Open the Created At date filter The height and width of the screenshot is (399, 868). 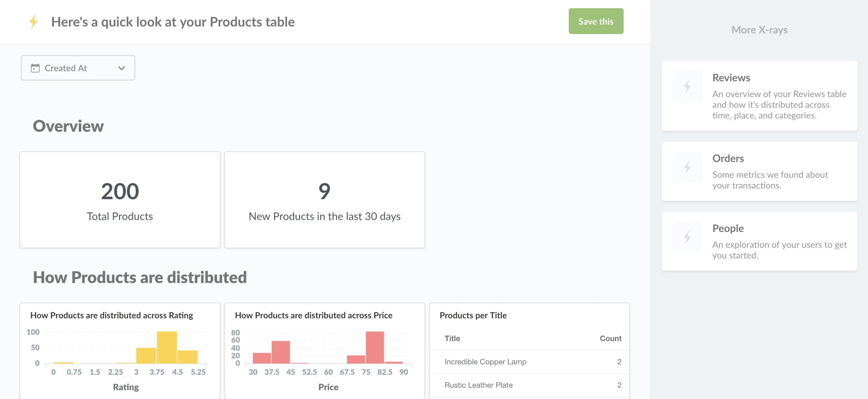point(78,68)
